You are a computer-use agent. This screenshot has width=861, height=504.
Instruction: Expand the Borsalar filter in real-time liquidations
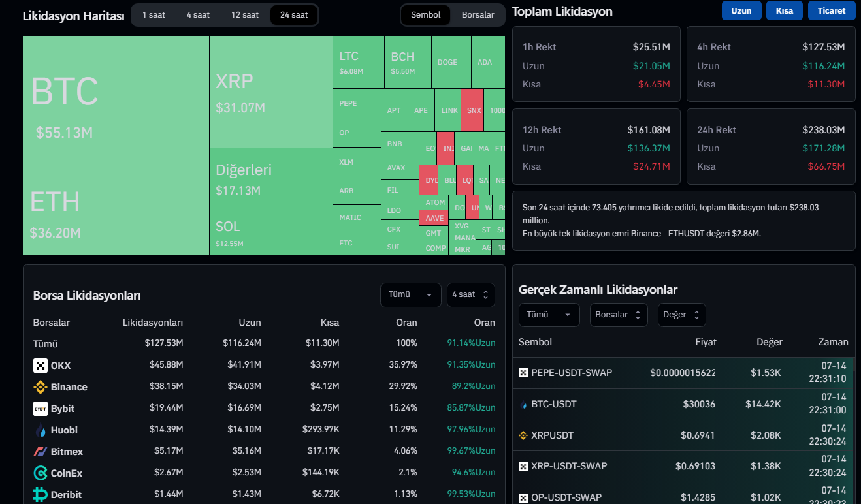618,315
